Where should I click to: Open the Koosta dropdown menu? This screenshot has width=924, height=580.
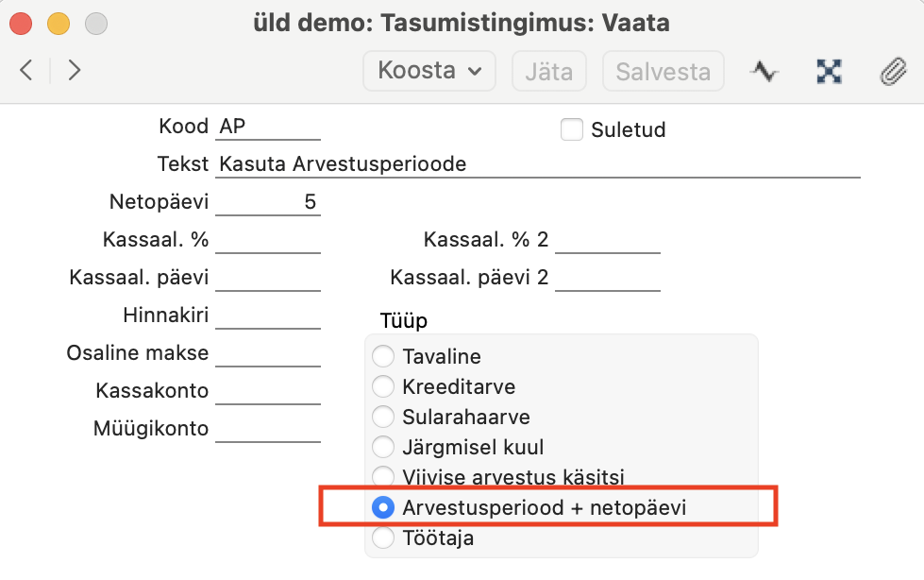[x=429, y=71]
